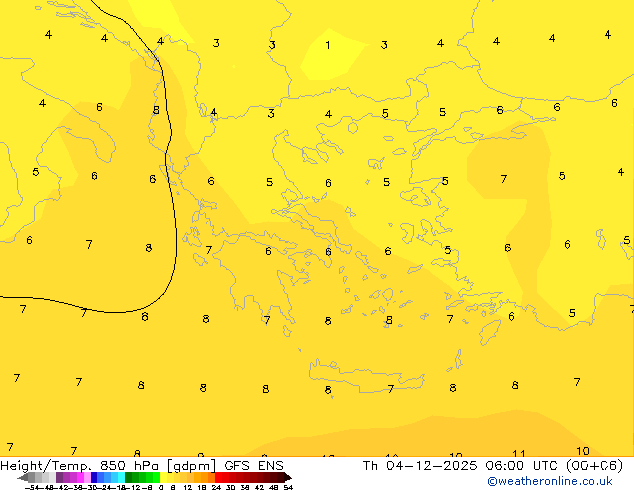Pick the cyan swatch above legend label -18

[121, 477]
